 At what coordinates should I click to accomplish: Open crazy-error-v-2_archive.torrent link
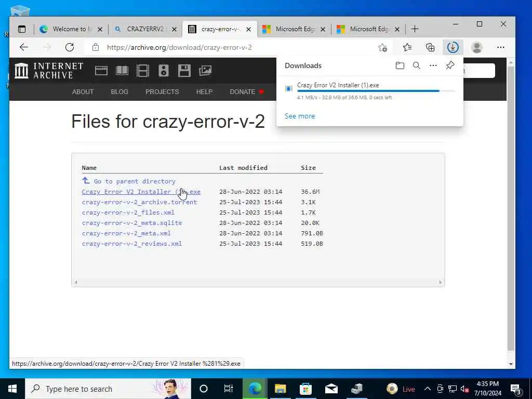pyautogui.click(x=139, y=202)
